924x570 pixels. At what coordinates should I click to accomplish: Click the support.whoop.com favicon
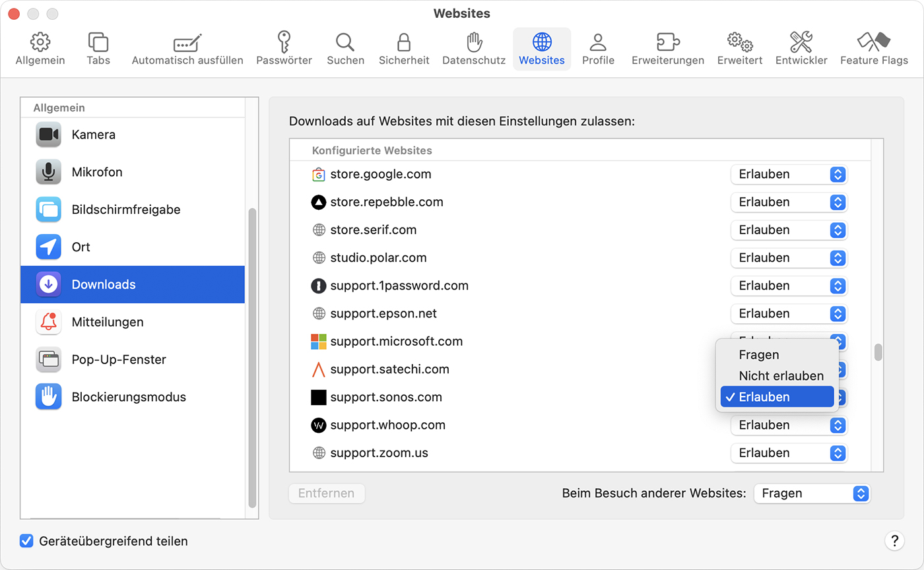(319, 426)
